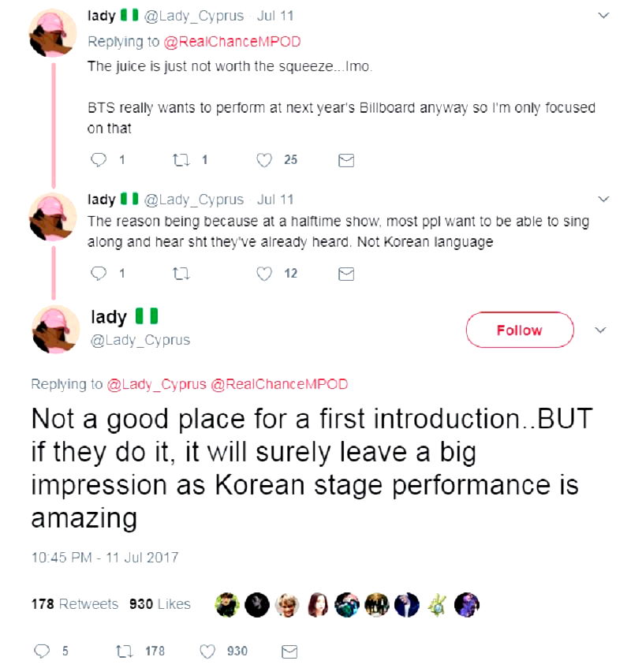631x672 pixels.
Task: Open lady's profile picture on main tweet
Action: click(x=54, y=329)
